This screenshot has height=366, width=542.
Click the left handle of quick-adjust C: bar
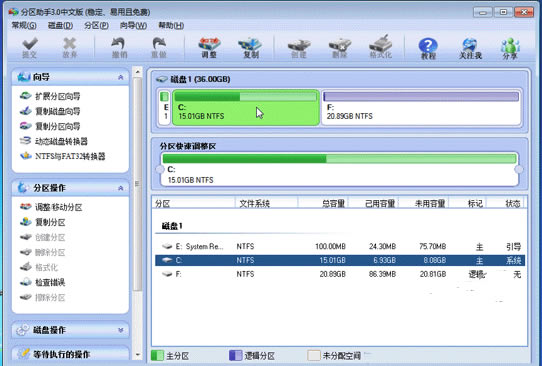160,169
